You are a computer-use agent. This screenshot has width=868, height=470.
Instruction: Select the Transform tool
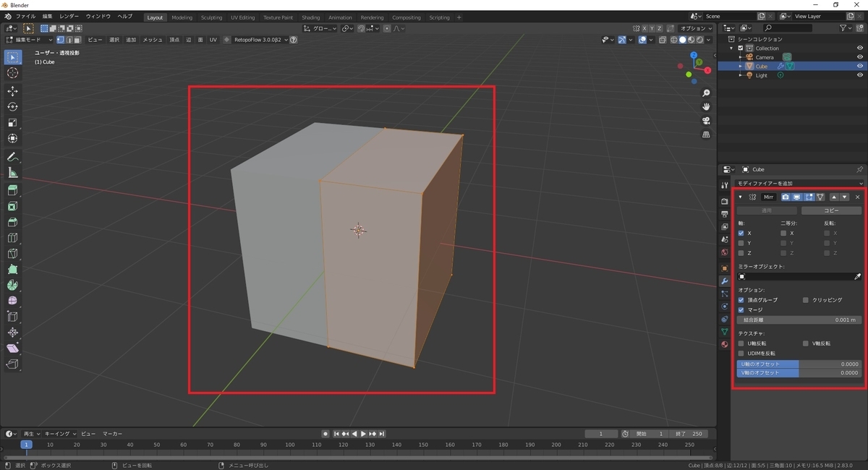pyautogui.click(x=12, y=139)
